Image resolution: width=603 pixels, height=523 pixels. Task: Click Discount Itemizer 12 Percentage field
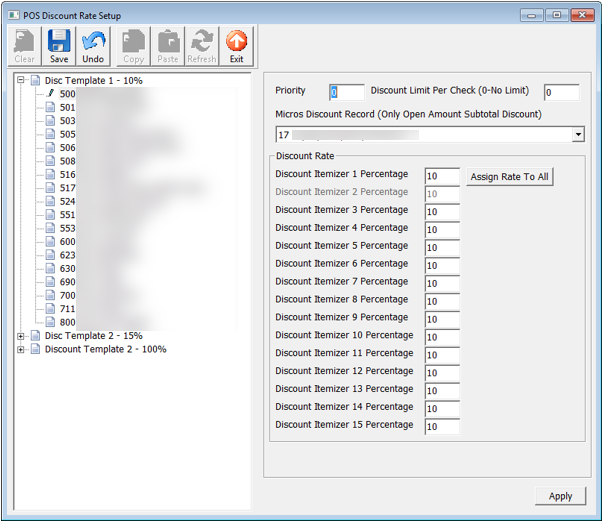(x=442, y=373)
